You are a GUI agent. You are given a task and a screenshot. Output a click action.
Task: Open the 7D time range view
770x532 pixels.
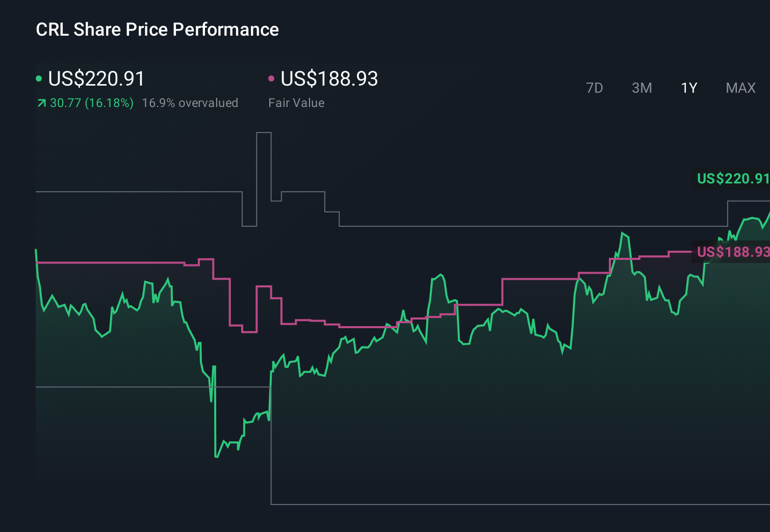(595, 88)
